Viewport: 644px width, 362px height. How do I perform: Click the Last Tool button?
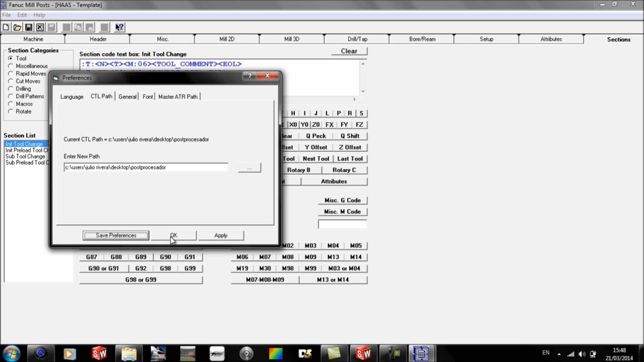350,159
